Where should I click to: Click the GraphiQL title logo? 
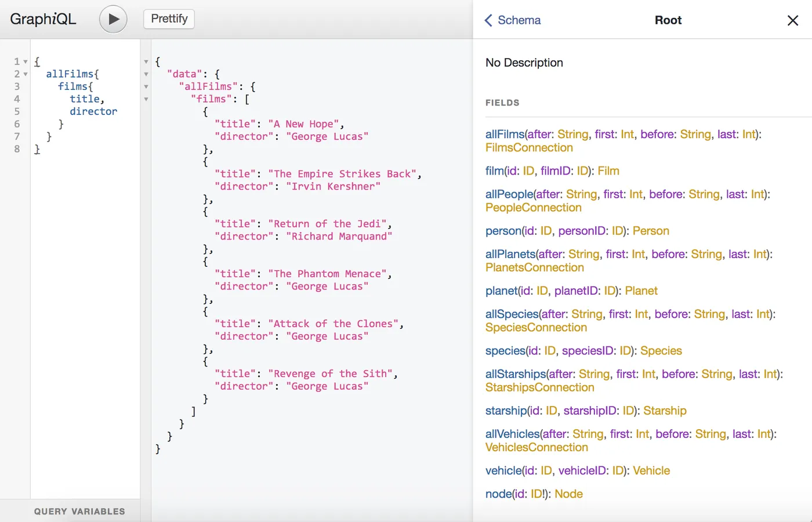point(43,19)
